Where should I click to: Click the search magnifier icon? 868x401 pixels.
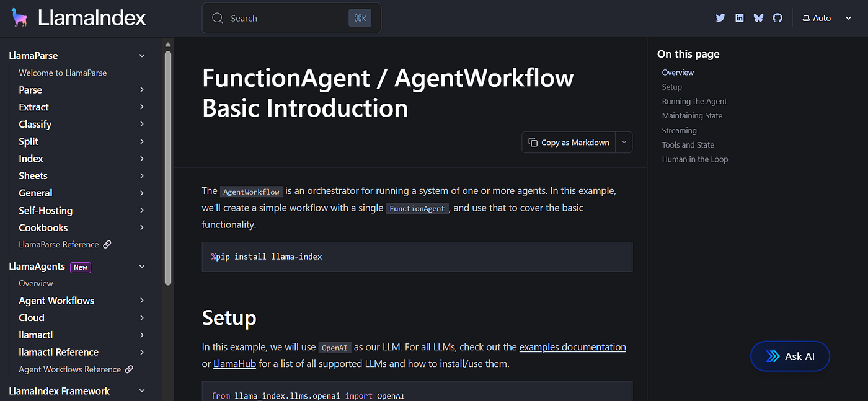[218, 18]
